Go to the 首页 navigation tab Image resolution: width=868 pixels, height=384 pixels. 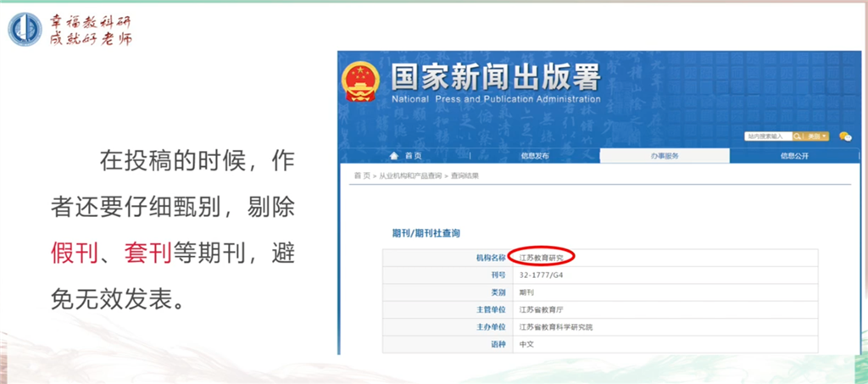click(405, 156)
